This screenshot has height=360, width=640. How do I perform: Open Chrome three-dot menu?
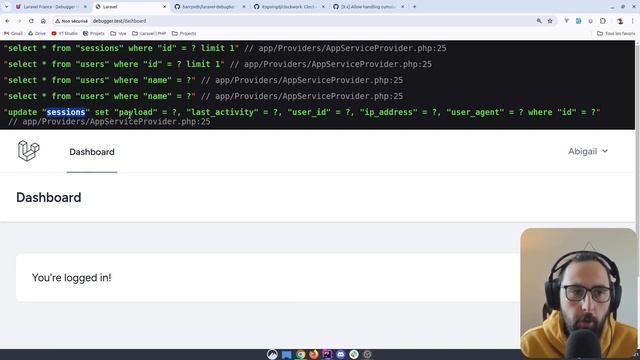(632, 21)
